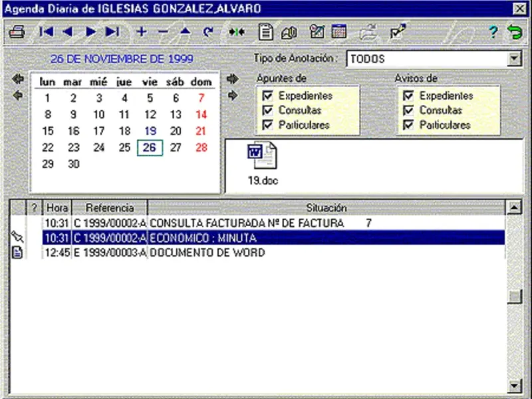Close the Agenda Diaria window
Screen dimensions: 532x399
pyautogui.click(x=519, y=9)
